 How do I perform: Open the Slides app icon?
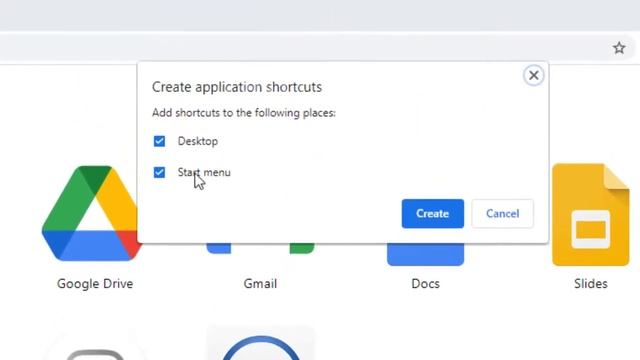click(591, 215)
